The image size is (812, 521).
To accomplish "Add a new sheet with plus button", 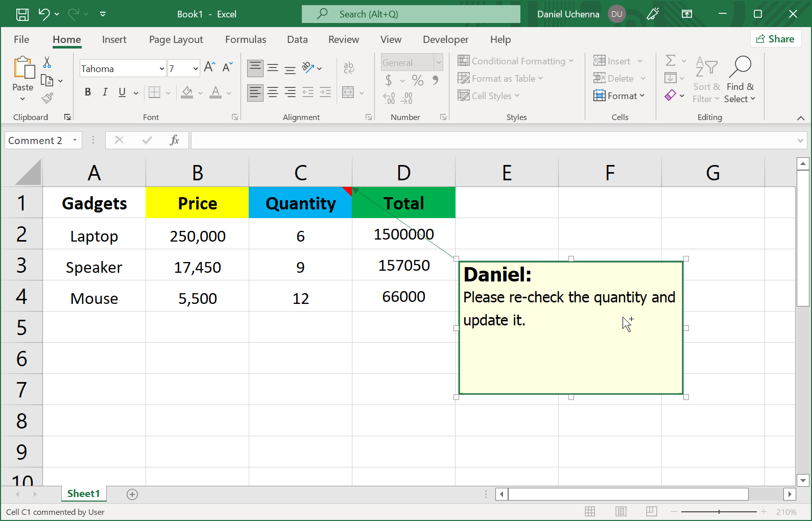I will pos(132,494).
